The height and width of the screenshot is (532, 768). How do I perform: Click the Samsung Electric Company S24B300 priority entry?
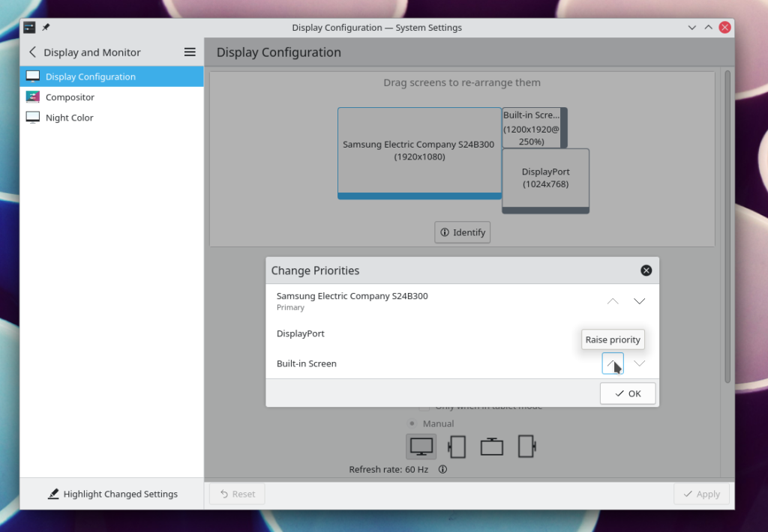(462, 301)
